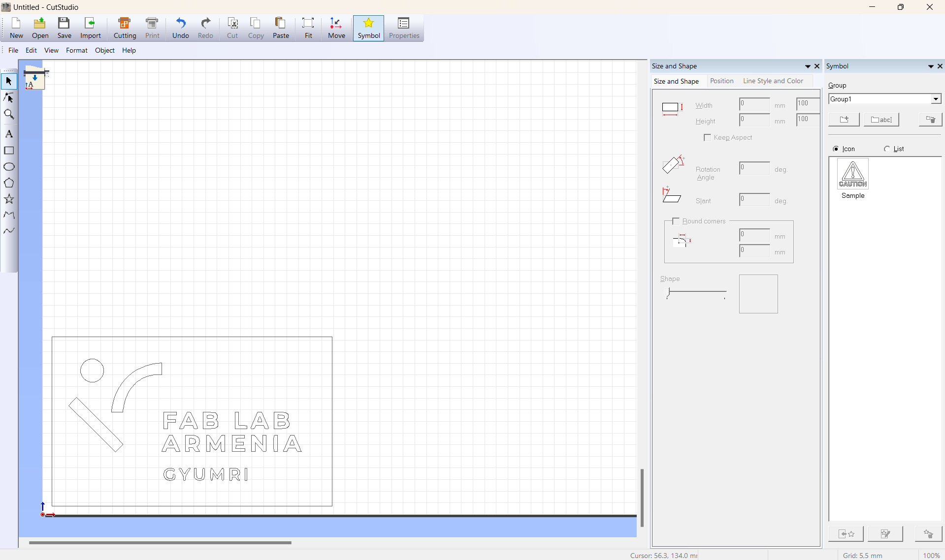Open the Edit menu

point(31,50)
